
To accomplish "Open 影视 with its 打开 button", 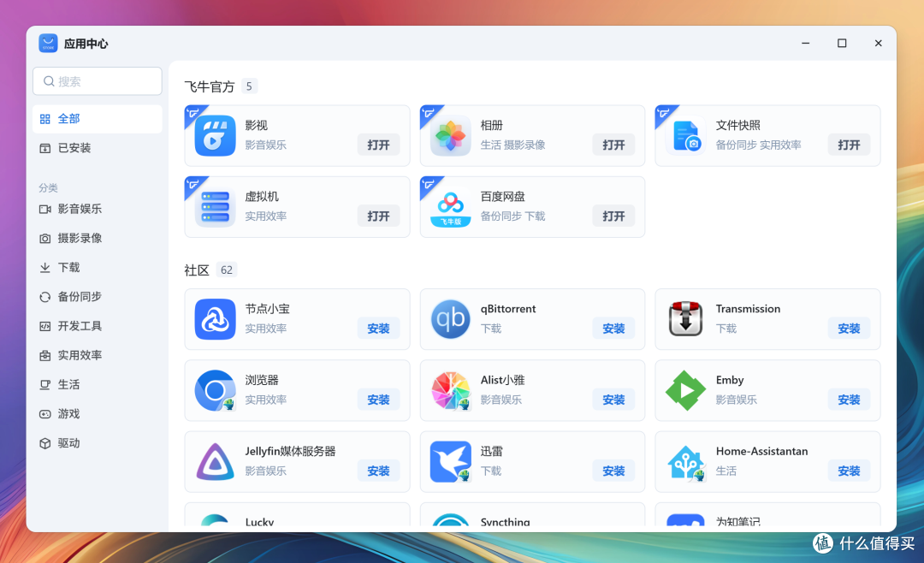I will coord(378,145).
